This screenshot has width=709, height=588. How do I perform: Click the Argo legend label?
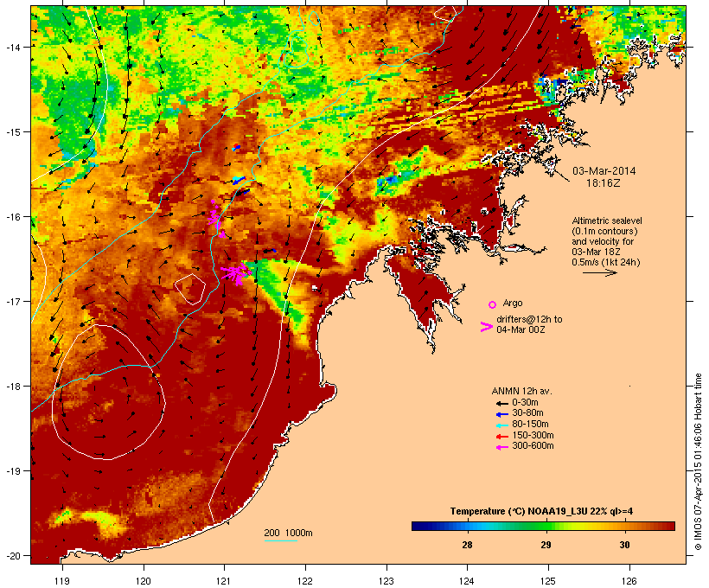point(513,303)
